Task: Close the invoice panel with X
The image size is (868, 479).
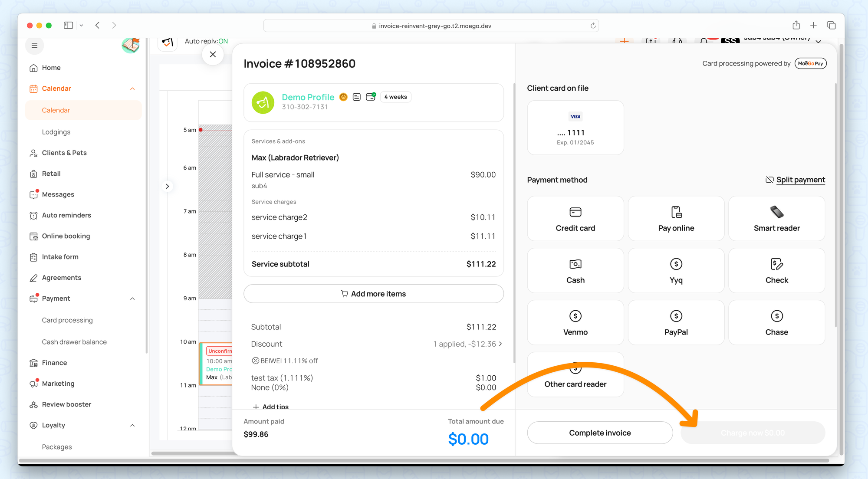Action: pyautogui.click(x=213, y=55)
